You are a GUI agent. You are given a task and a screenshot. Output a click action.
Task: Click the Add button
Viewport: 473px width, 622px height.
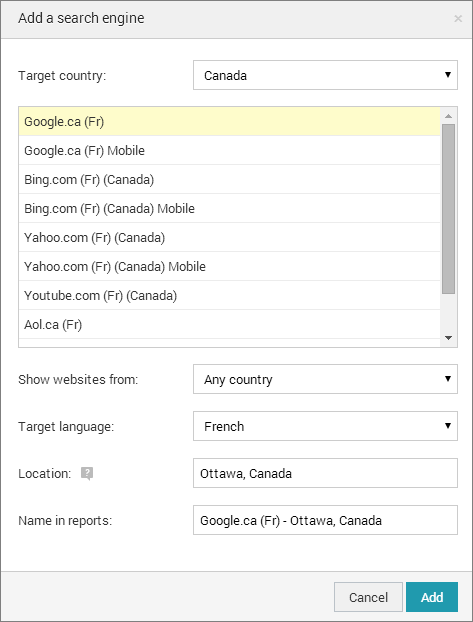click(x=432, y=597)
